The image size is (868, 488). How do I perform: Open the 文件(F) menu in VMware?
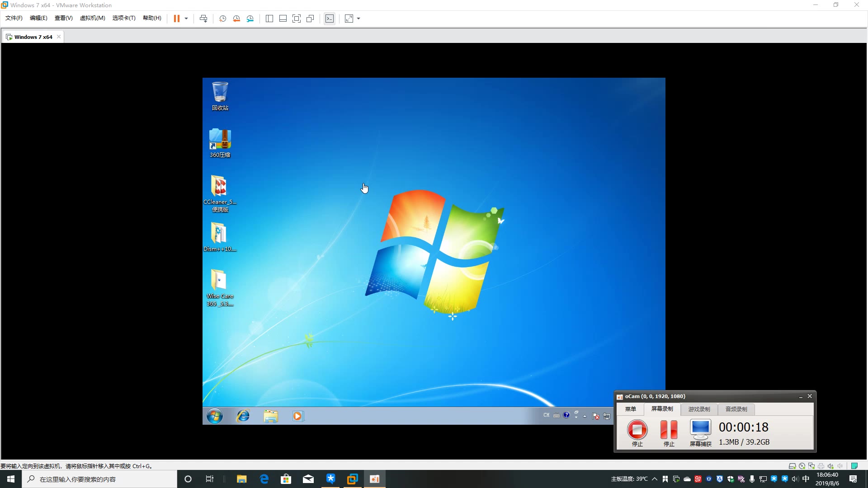[14, 18]
